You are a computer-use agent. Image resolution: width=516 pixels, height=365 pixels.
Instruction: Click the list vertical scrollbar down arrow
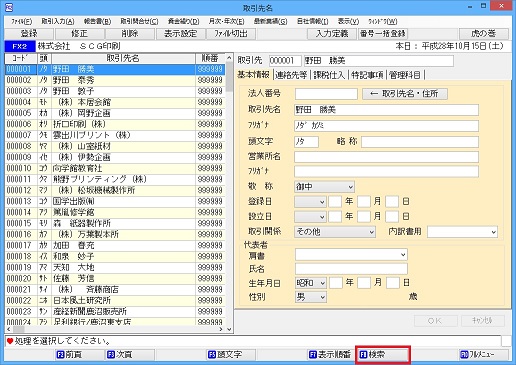[229, 329]
